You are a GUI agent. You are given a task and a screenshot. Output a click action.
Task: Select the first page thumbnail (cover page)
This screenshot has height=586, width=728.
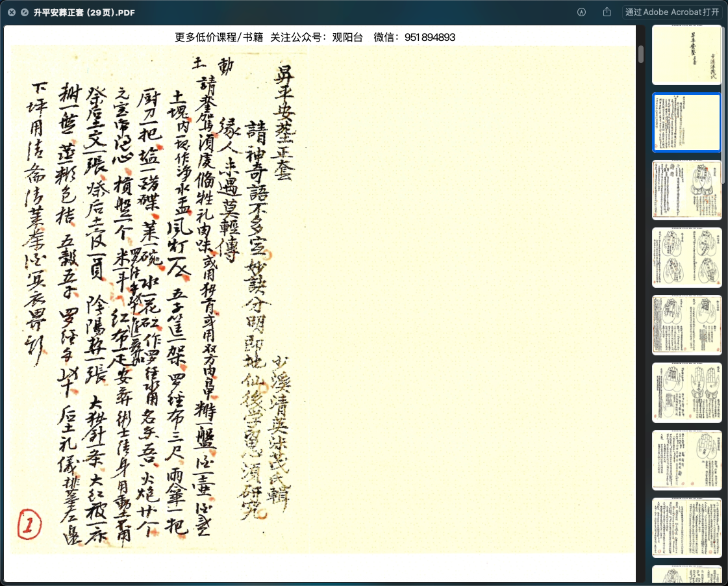(x=686, y=55)
